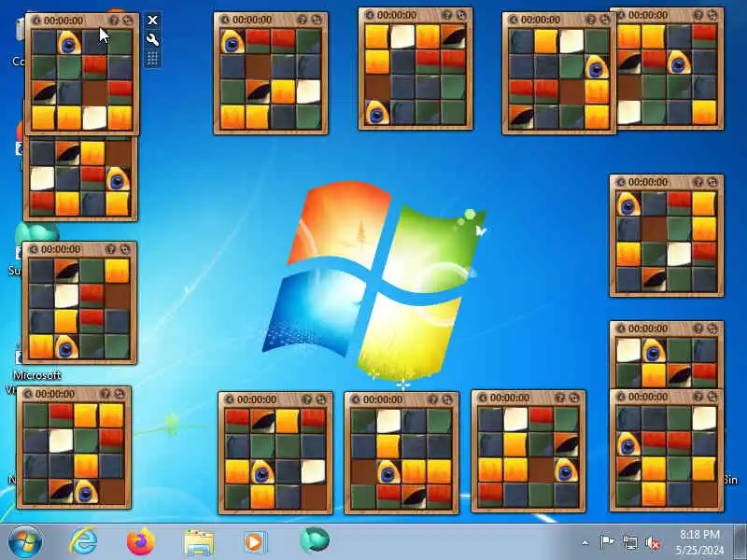
Task: Launch Firefox from the taskbar
Action: pos(141,541)
